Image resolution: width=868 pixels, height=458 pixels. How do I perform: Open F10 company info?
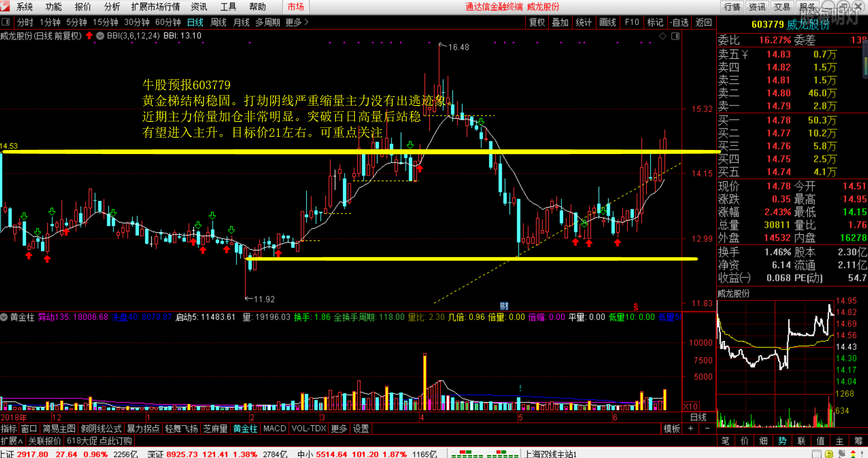(632, 22)
